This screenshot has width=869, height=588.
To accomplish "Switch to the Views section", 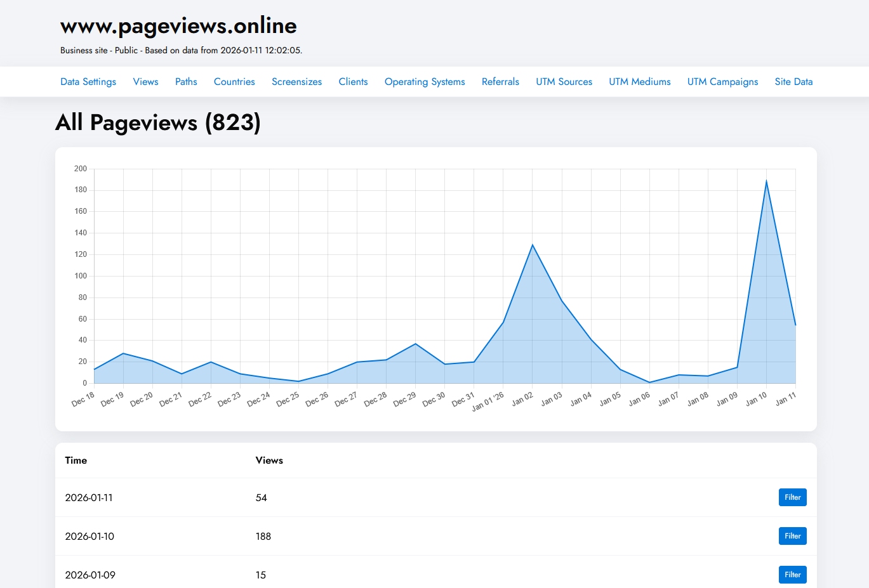I will (145, 81).
